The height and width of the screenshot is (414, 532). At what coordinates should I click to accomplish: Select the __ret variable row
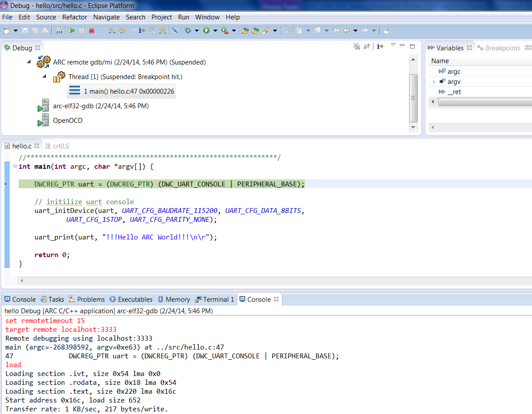[x=480, y=92]
